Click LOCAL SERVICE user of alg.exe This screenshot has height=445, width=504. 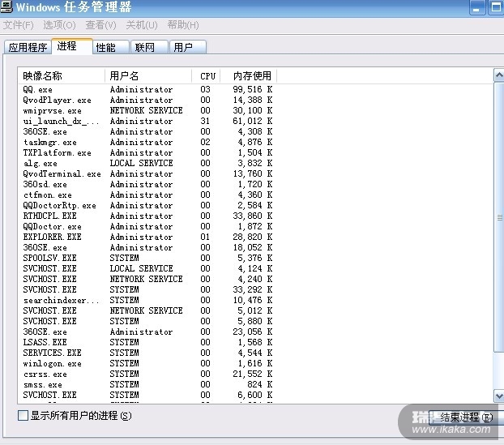[x=142, y=164]
